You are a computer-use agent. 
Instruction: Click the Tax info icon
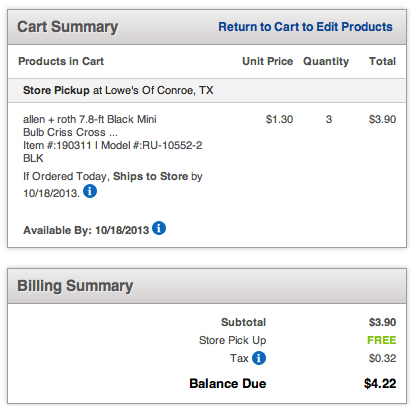pos(259,358)
